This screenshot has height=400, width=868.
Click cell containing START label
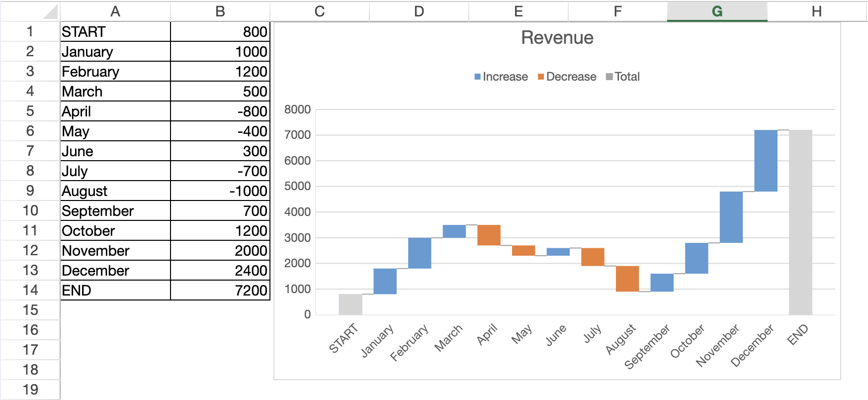115,32
